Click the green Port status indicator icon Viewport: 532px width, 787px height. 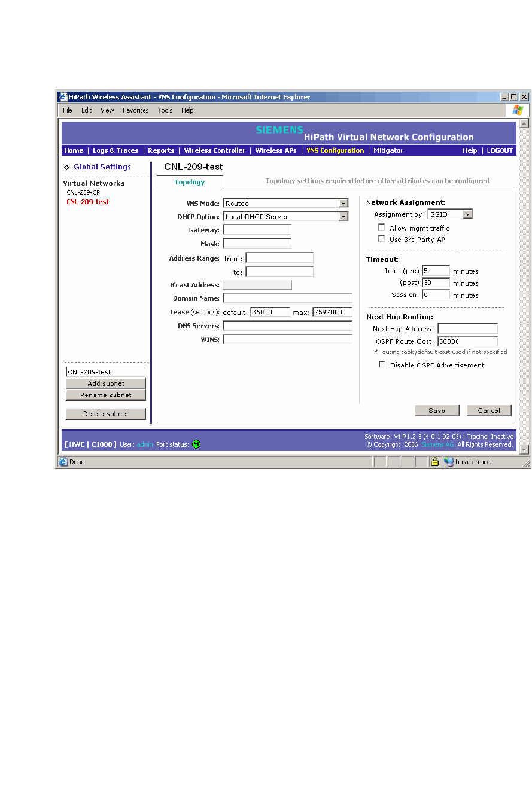click(x=196, y=444)
